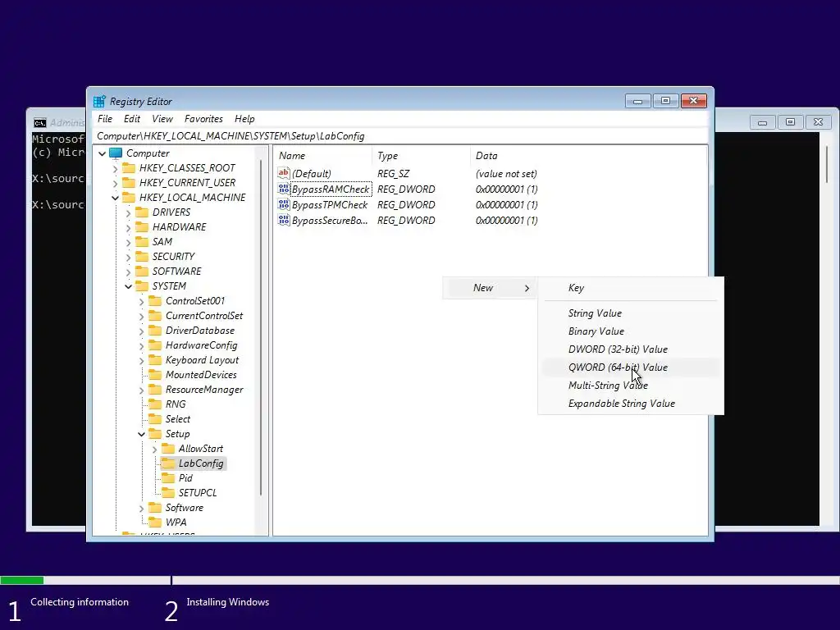Open the View menu
Image resolution: width=840 pixels, height=630 pixels.
point(162,119)
